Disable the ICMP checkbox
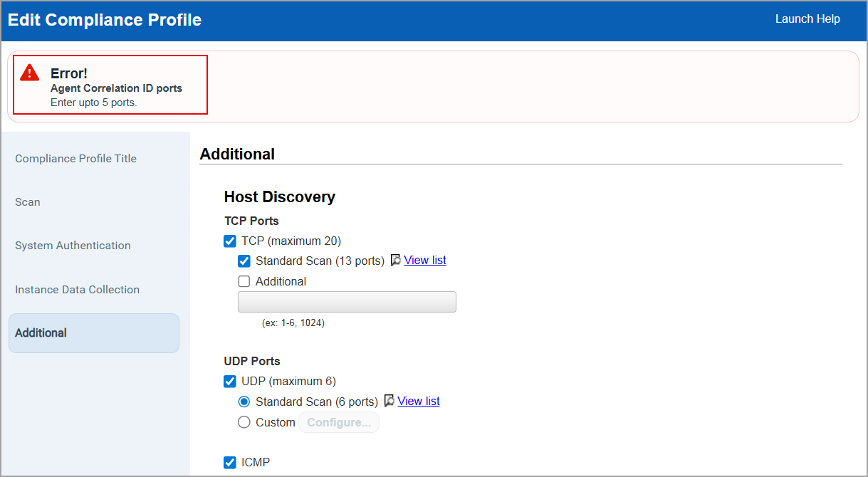Viewport: 868px width, 477px height. pyautogui.click(x=230, y=463)
